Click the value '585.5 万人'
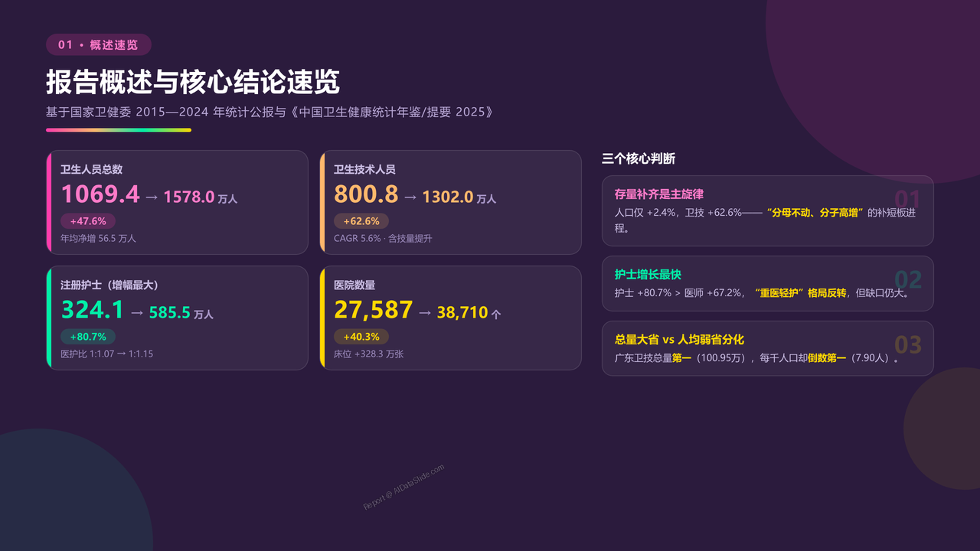This screenshot has width=980, height=551. tap(181, 313)
